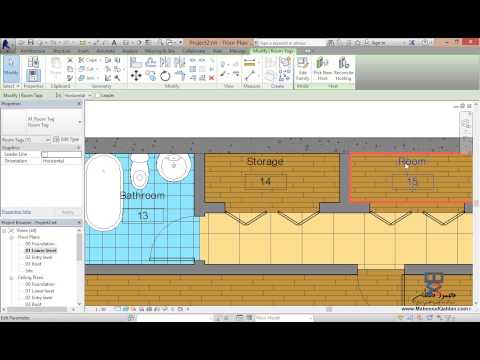This screenshot has width=480, height=360.
Task: Select the Modify tool
Action: pyautogui.click(x=11, y=69)
